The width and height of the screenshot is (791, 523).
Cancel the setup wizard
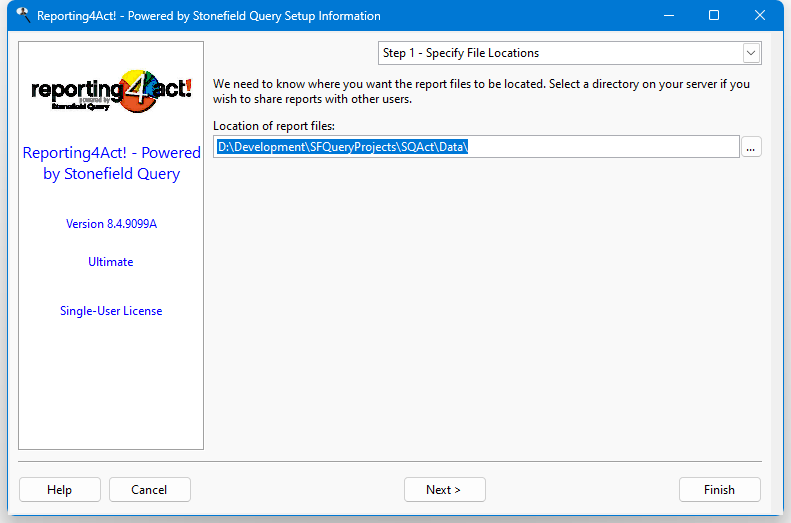(x=149, y=490)
